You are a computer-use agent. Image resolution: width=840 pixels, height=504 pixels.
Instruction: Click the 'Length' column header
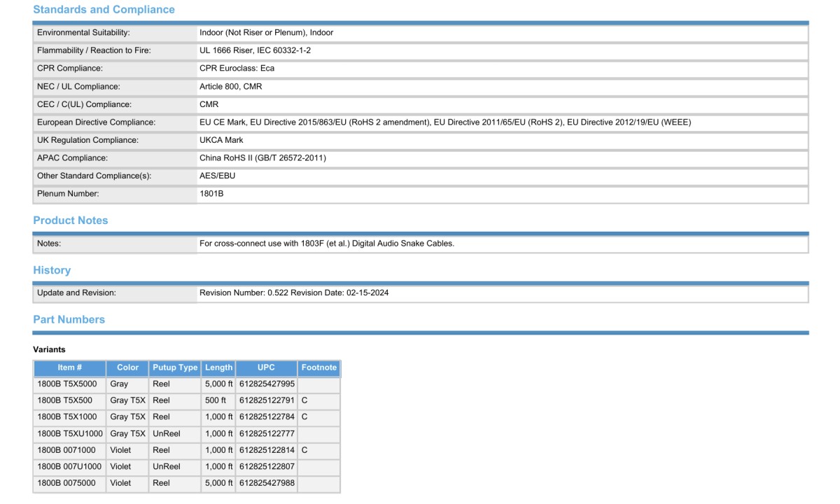click(x=218, y=367)
